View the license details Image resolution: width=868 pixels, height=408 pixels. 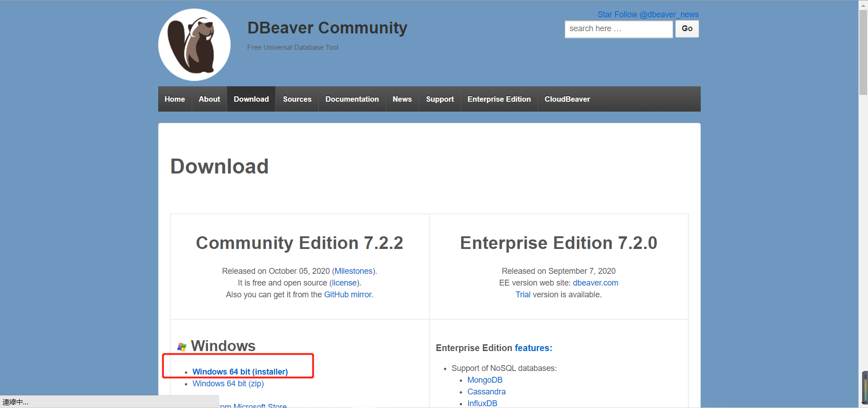point(344,282)
